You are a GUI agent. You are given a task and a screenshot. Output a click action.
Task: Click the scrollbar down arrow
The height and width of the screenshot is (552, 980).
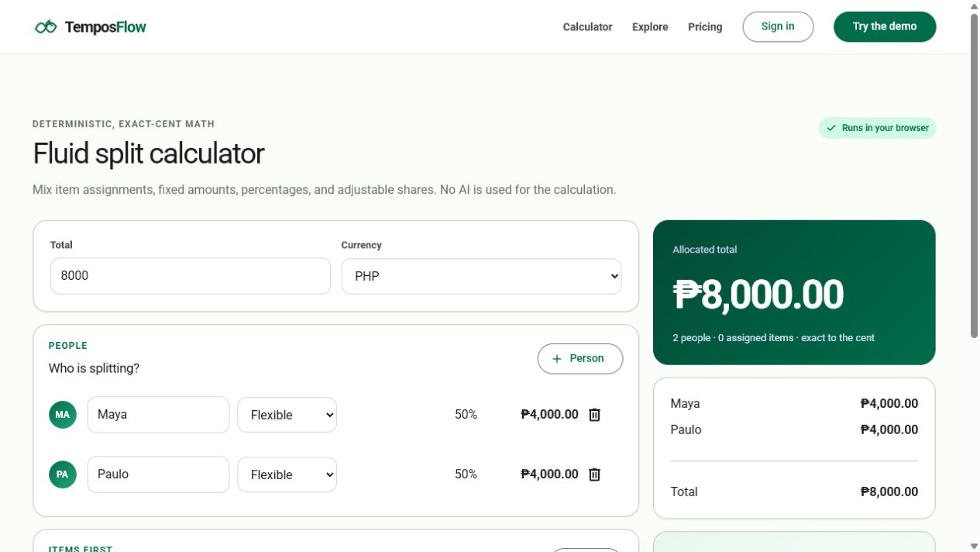point(974,546)
